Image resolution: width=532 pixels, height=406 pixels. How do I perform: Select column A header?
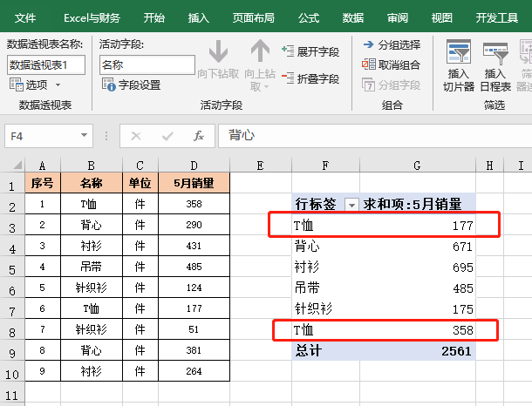pyautogui.click(x=43, y=165)
